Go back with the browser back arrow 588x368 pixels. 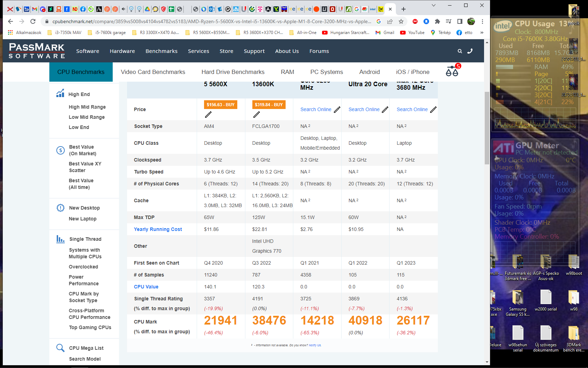[10, 21]
